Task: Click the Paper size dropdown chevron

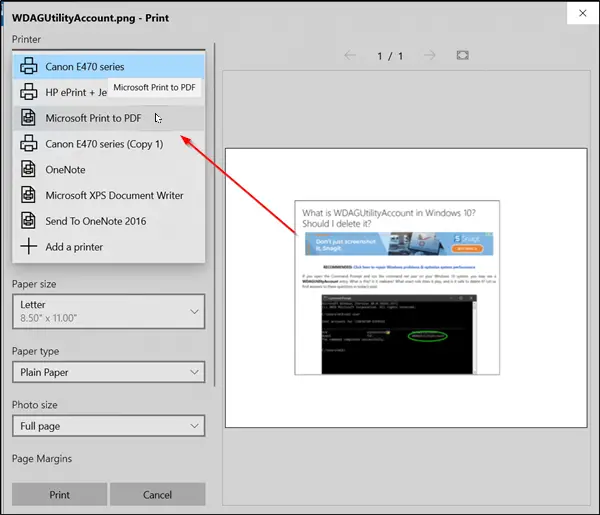Action: [x=194, y=311]
